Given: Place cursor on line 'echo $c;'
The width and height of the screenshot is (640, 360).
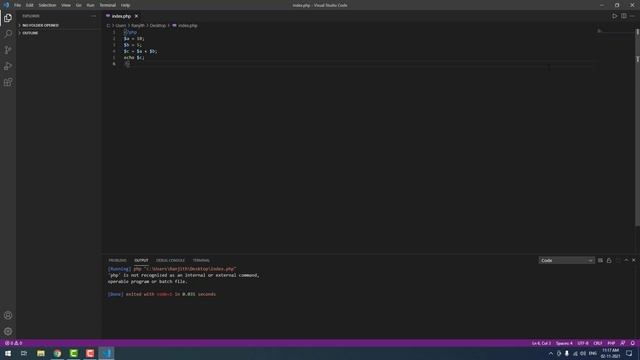Looking at the screenshot, I should (134, 58).
